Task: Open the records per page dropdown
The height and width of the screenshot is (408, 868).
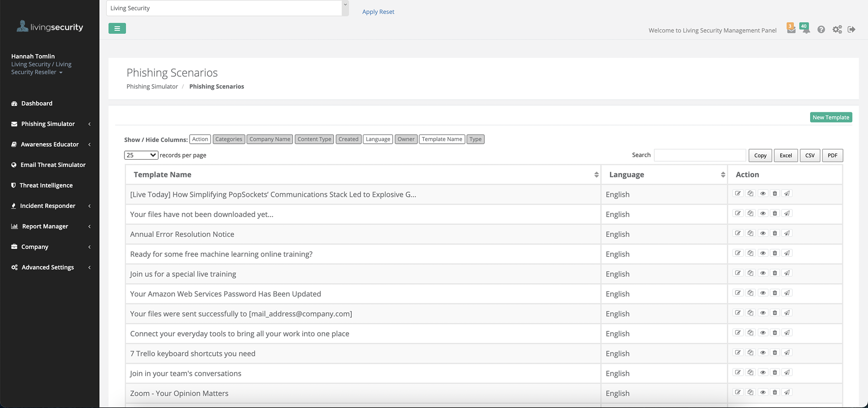Action: (x=141, y=155)
